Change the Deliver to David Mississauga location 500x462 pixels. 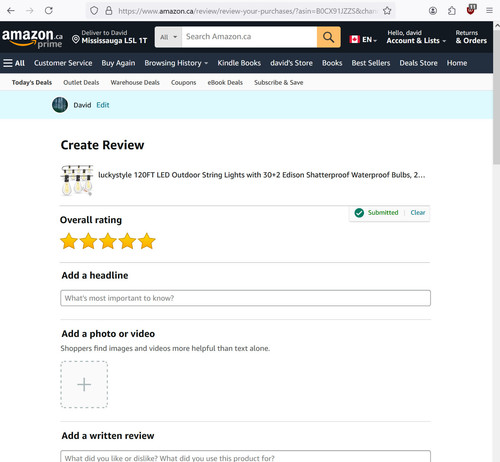click(x=110, y=37)
